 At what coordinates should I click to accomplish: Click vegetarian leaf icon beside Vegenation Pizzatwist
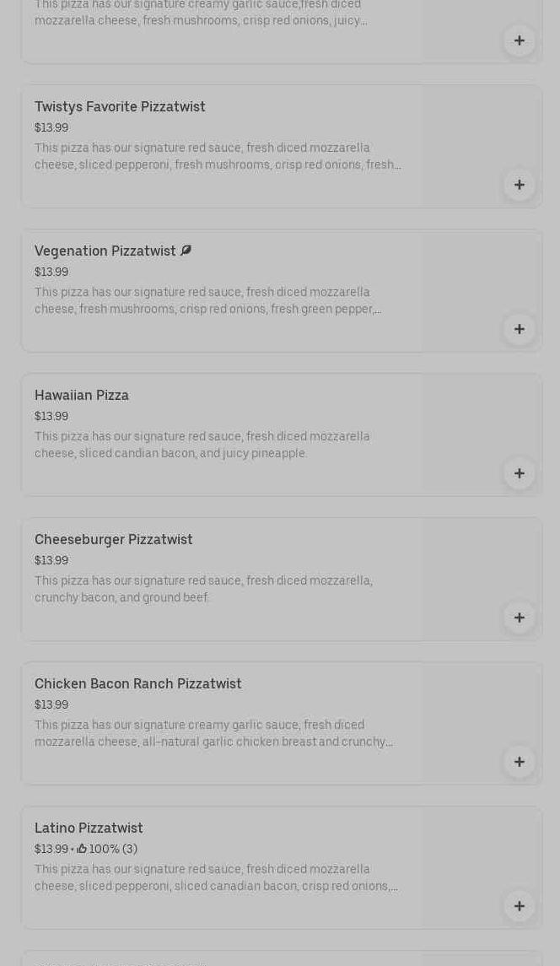point(186,251)
